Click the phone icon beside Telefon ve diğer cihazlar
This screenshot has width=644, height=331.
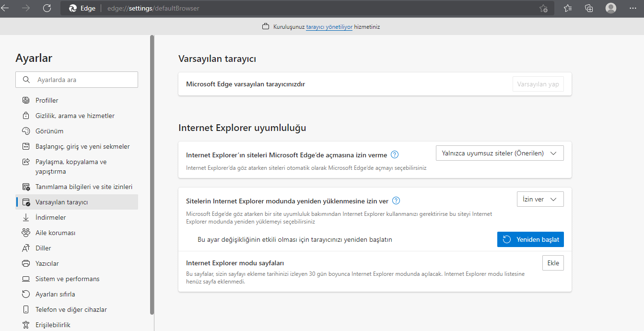[x=26, y=309]
